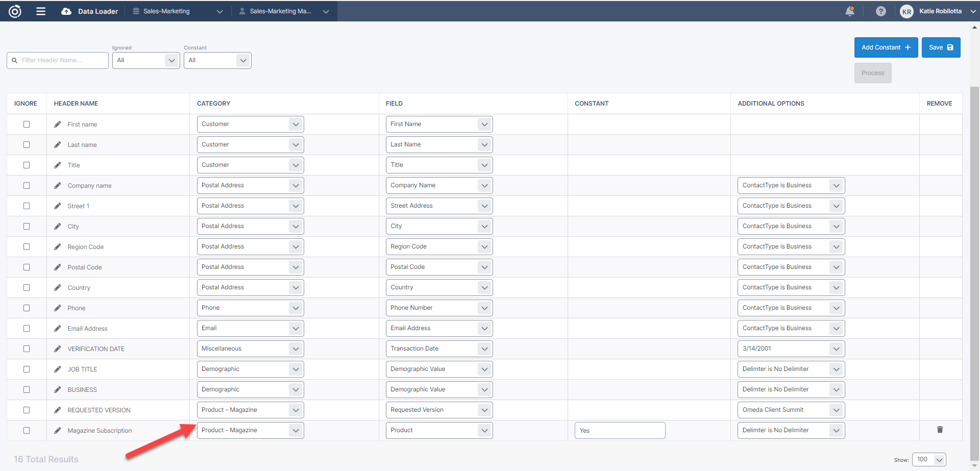The image size is (980, 471).
Task: Open the Sales-Marketing database selector
Action: pos(178,11)
